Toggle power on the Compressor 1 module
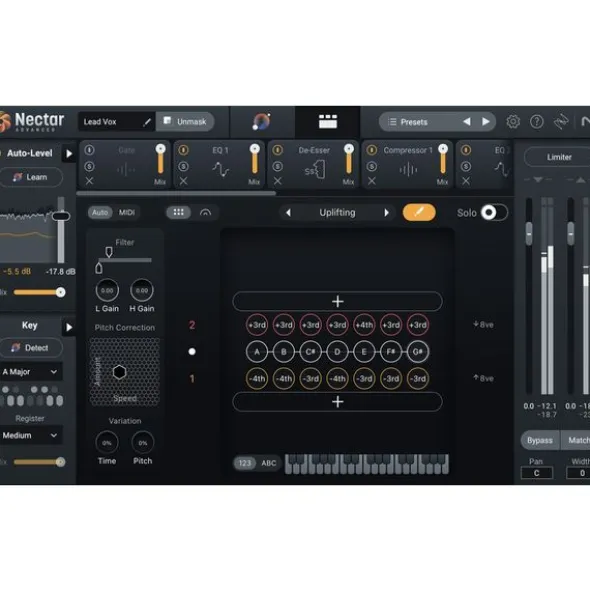This screenshot has width=590, height=591. [372, 150]
